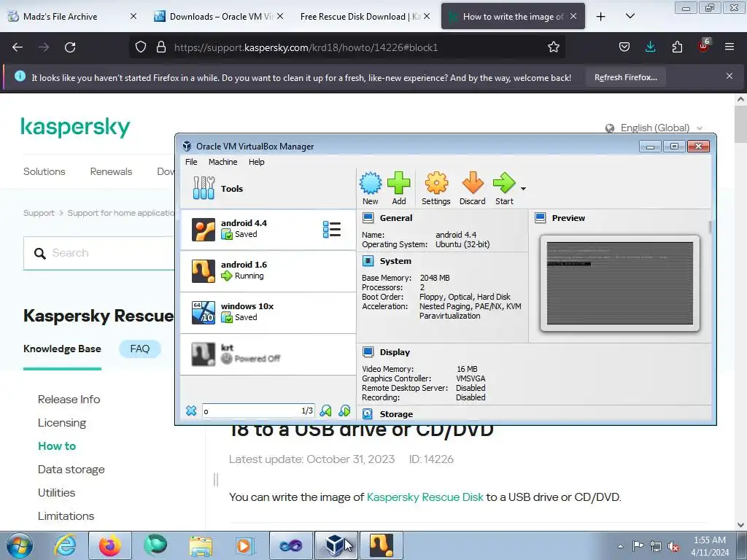Click inside the VM search field
The width and height of the screenshot is (747, 560).
click(x=258, y=411)
